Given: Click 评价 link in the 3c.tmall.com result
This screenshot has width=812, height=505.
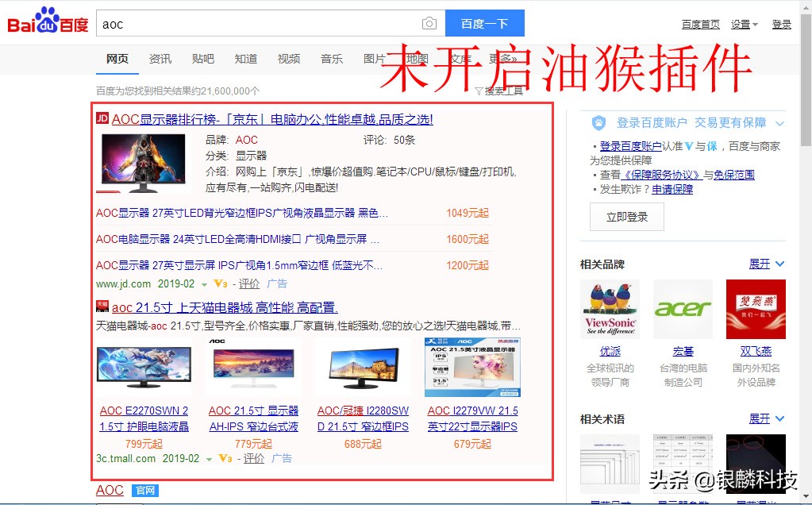Looking at the screenshot, I should coord(254,458).
